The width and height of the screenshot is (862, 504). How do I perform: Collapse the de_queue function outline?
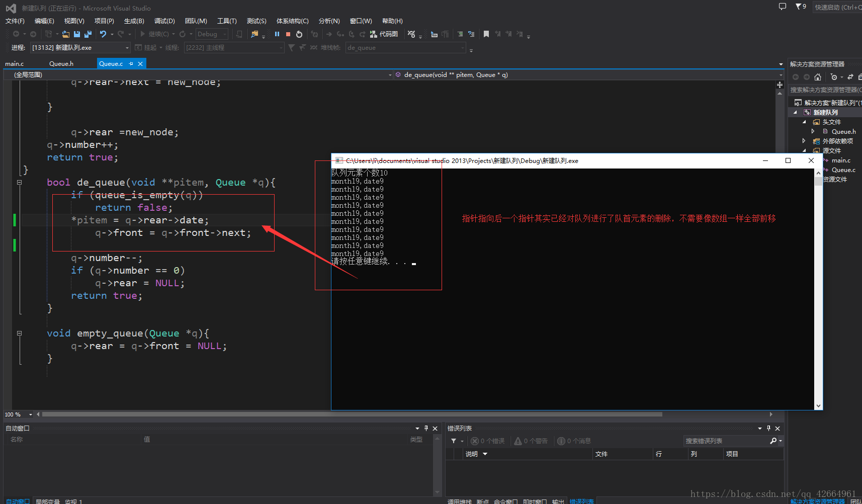[19, 183]
